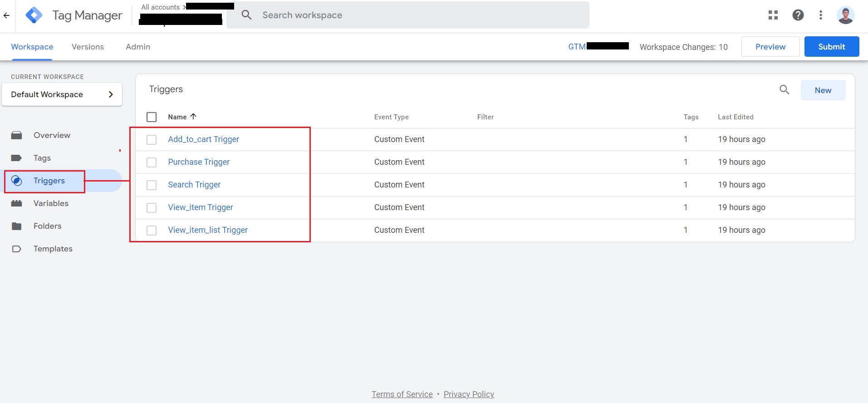Viewport: 868px width, 403px height.
Task: Open Templates in the sidebar
Action: [x=53, y=249]
